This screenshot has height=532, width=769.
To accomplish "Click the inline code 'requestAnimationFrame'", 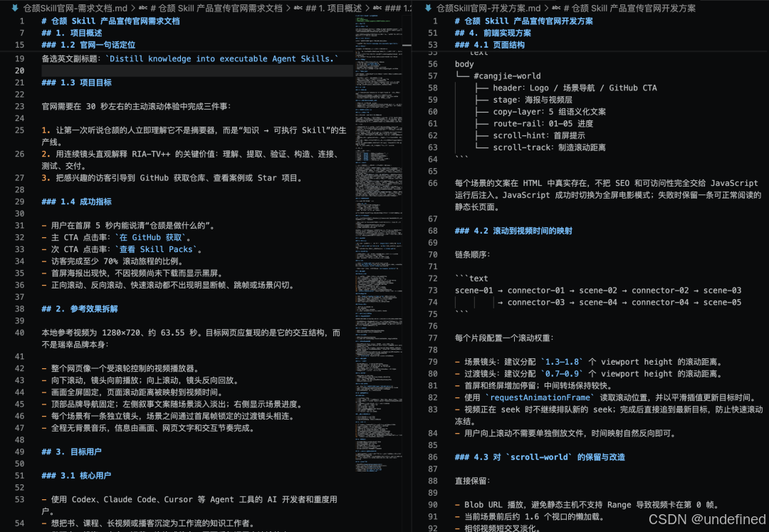I will pyautogui.click(x=540, y=397).
